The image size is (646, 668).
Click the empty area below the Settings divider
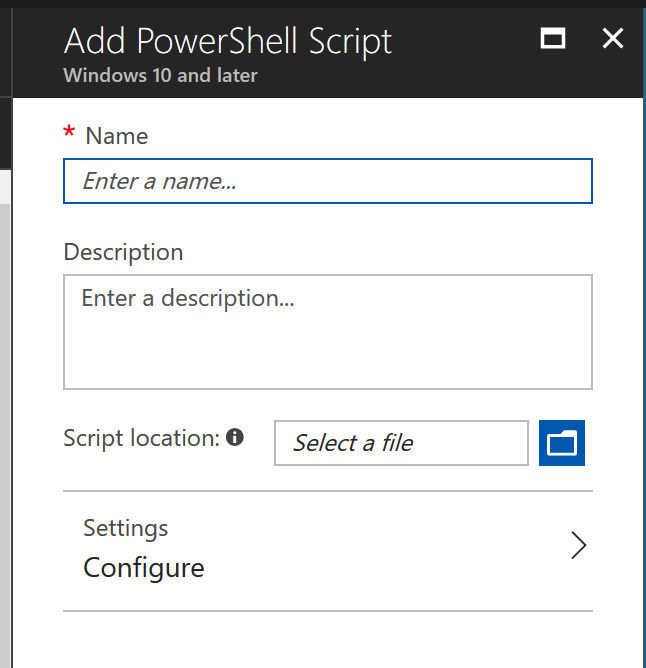point(328,640)
